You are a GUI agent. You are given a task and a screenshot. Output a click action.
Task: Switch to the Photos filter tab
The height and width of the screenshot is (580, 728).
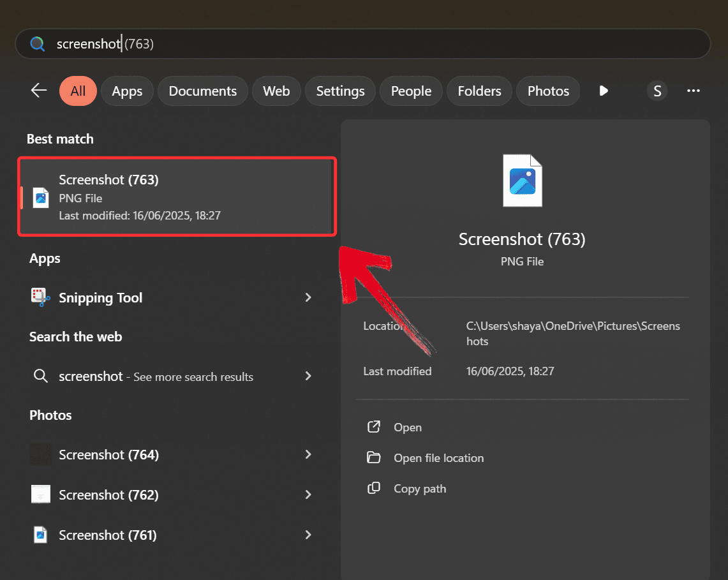[x=547, y=91]
